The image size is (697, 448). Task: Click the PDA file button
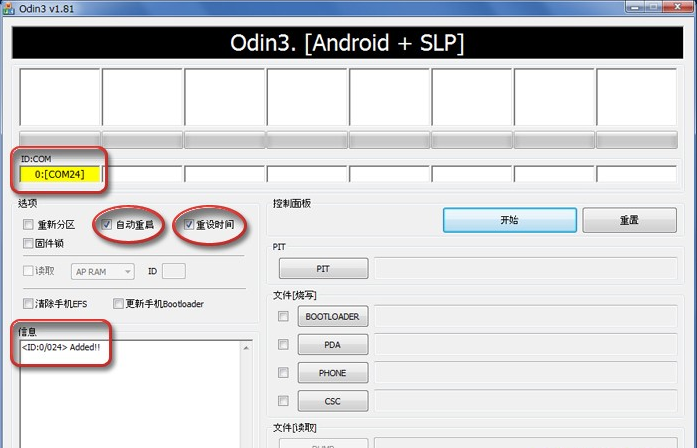point(333,344)
